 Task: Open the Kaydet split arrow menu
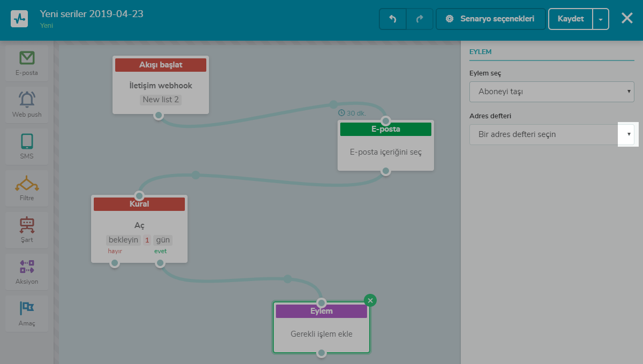(x=601, y=19)
